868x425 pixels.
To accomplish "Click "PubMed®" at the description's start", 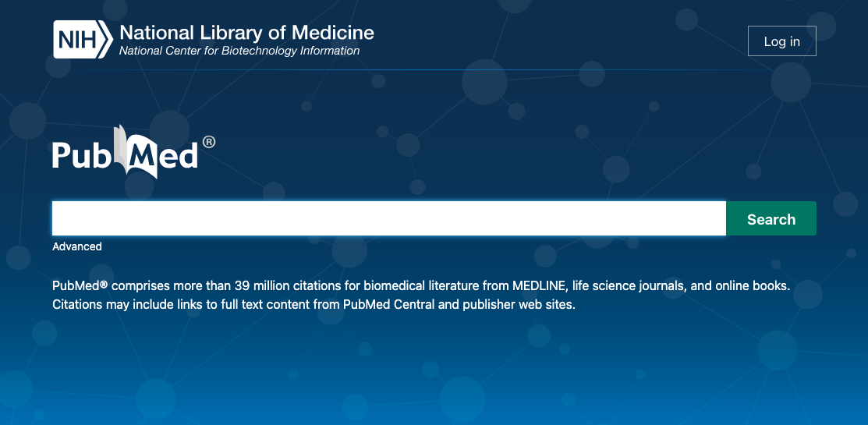I will pos(80,286).
